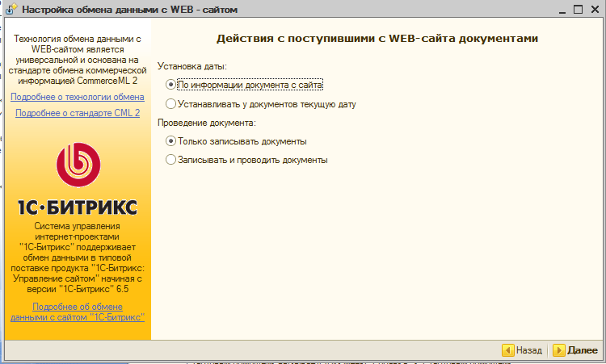Maximize the exchange settings window
Viewport: 606px width, 364px height.
579,9
